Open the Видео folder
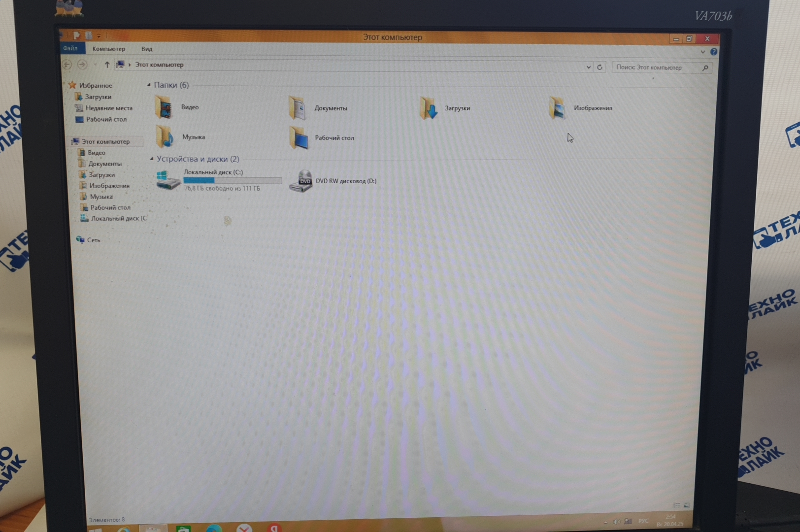800x532 pixels. click(x=164, y=108)
